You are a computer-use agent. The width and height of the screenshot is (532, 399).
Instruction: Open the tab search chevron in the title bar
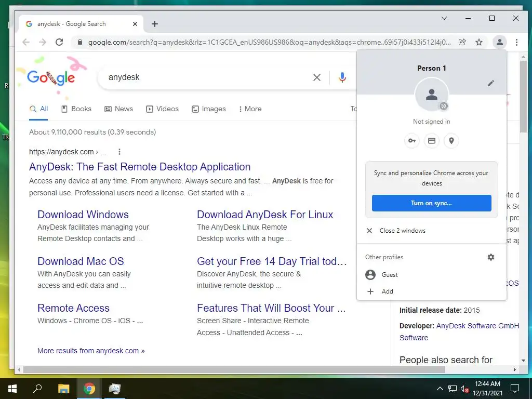pyautogui.click(x=444, y=18)
